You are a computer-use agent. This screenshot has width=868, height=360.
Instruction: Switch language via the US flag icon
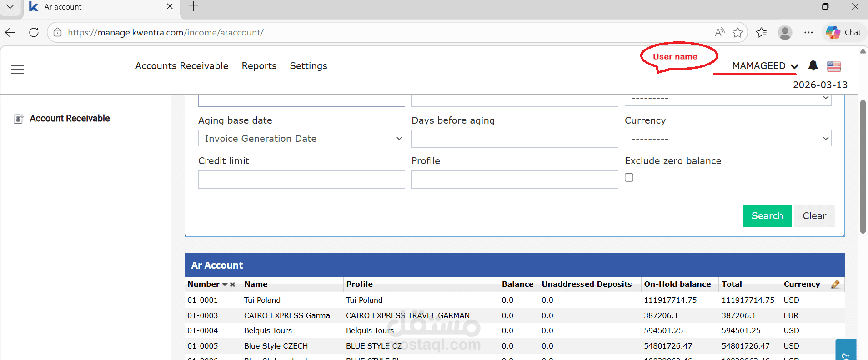pos(834,66)
